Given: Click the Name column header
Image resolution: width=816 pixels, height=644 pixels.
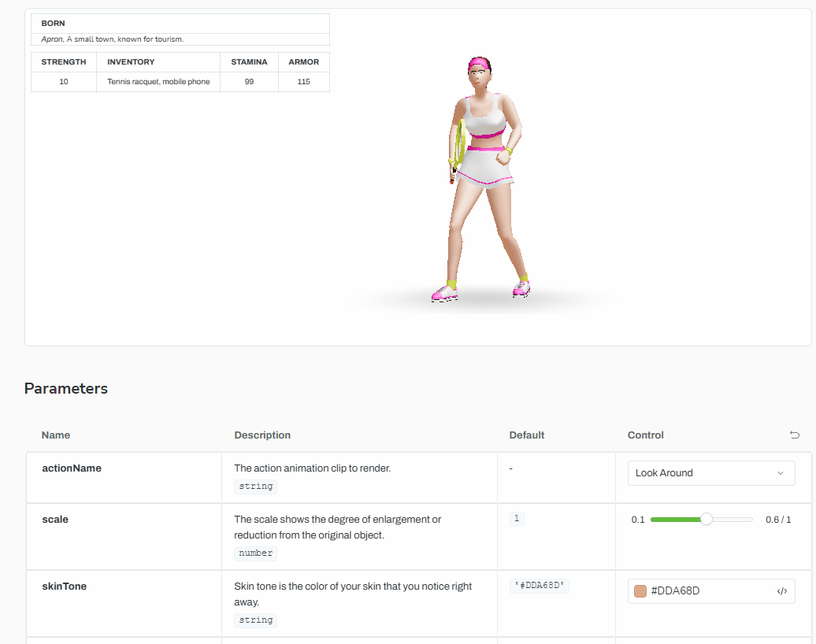Looking at the screenshot, I should point(56,435).
